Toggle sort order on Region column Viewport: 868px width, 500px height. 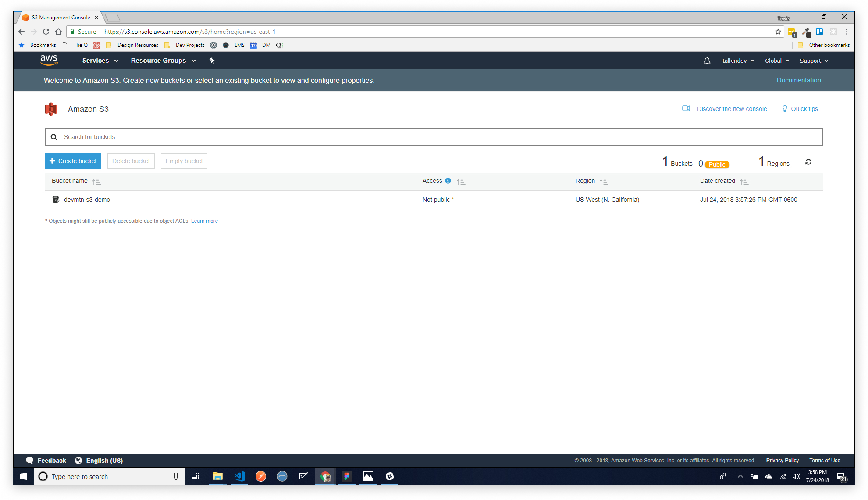(x=604, y=182)
